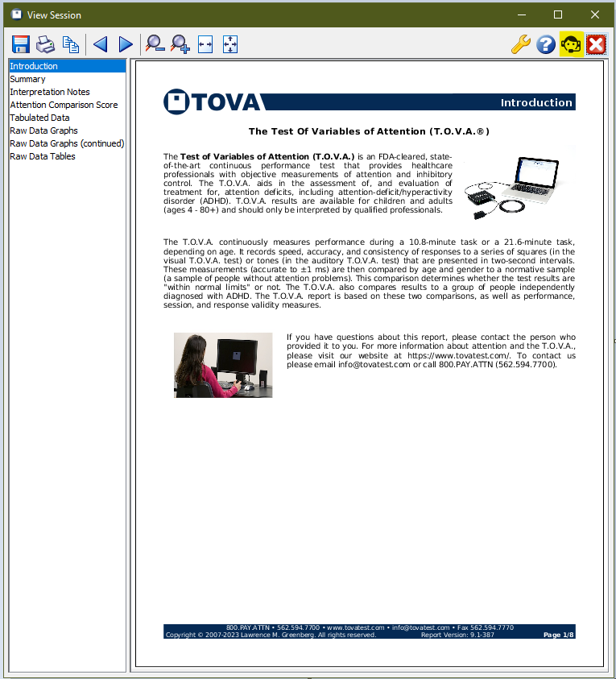Zoom in with the magnifier-plus icon
Screen dimensions: 616x679
[x=180, y=44]
